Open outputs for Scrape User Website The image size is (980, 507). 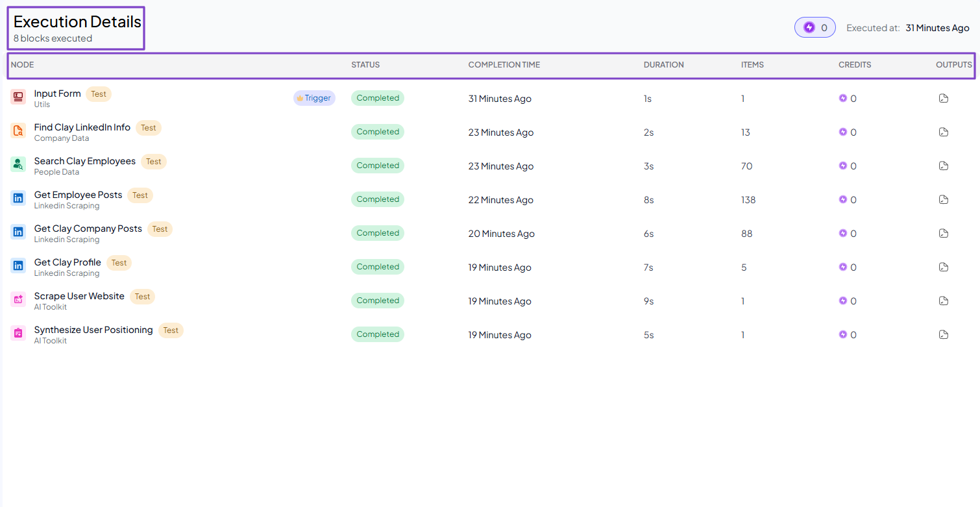(944, 301)
